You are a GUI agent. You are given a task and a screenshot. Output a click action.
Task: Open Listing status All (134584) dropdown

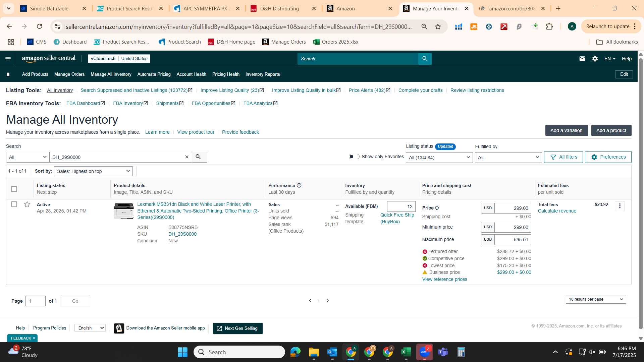tap(439, 158)
